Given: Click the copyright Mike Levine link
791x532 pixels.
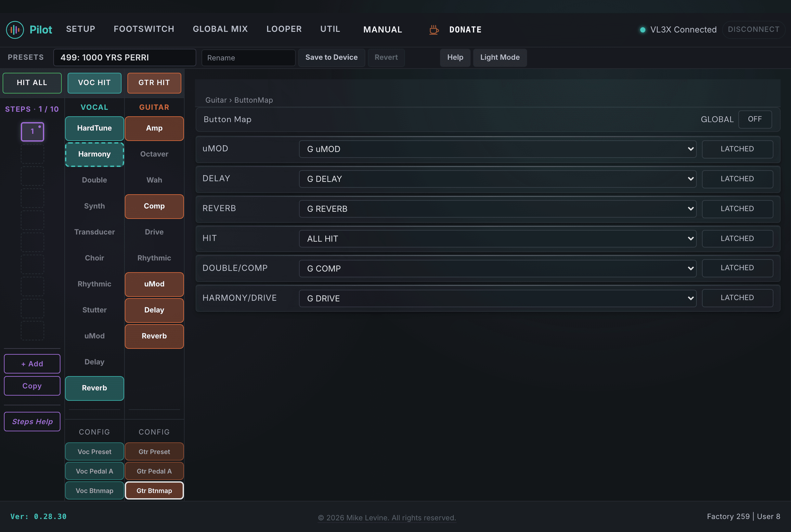Looking at the screenshot, I should click(387, 518).
